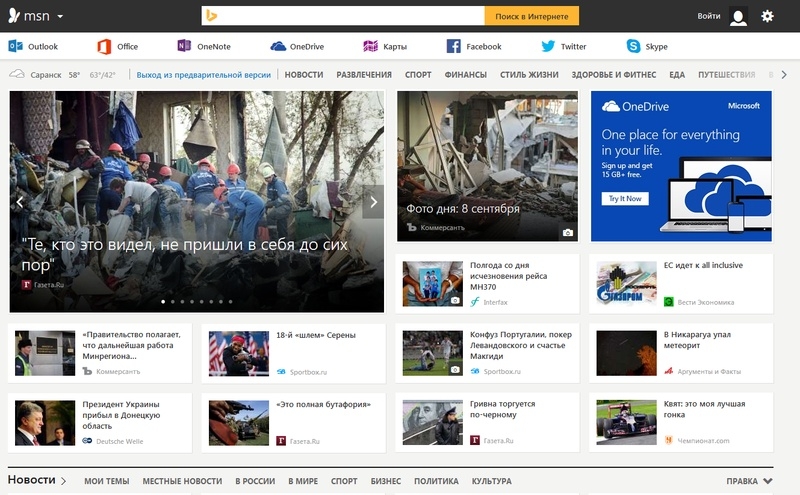Click the Try It Now OneDrive button
This screenshot has width=800, height=495.
[625, 199]
